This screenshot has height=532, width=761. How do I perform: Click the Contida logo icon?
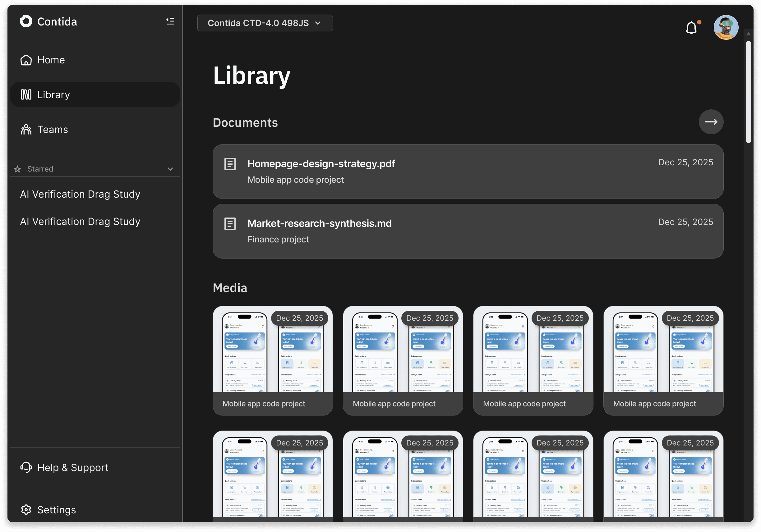[x=26, y=21]
